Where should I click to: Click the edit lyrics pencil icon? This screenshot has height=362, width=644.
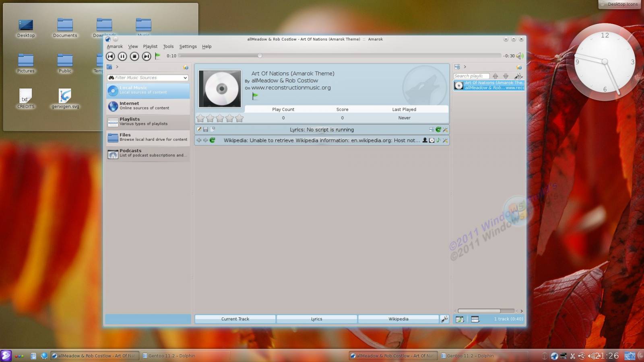tap(199, 130)
